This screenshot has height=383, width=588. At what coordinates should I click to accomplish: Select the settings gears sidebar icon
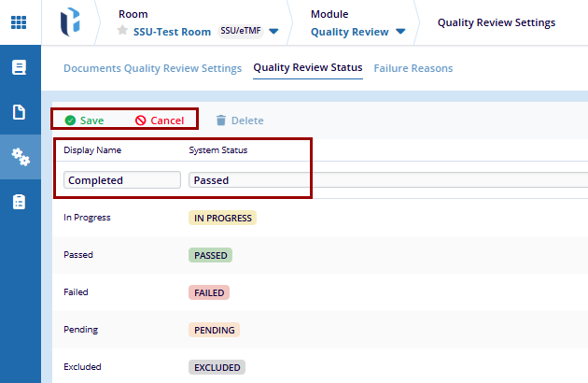click(20, 157)
